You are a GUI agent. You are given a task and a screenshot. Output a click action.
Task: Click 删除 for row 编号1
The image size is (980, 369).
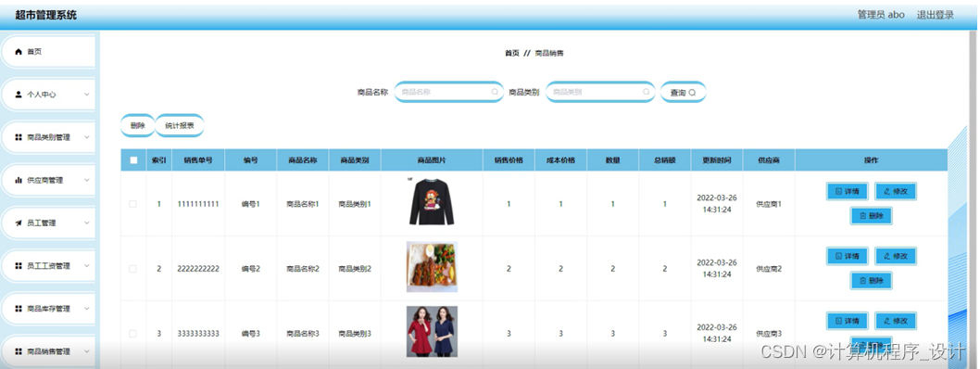click(872, 216)
